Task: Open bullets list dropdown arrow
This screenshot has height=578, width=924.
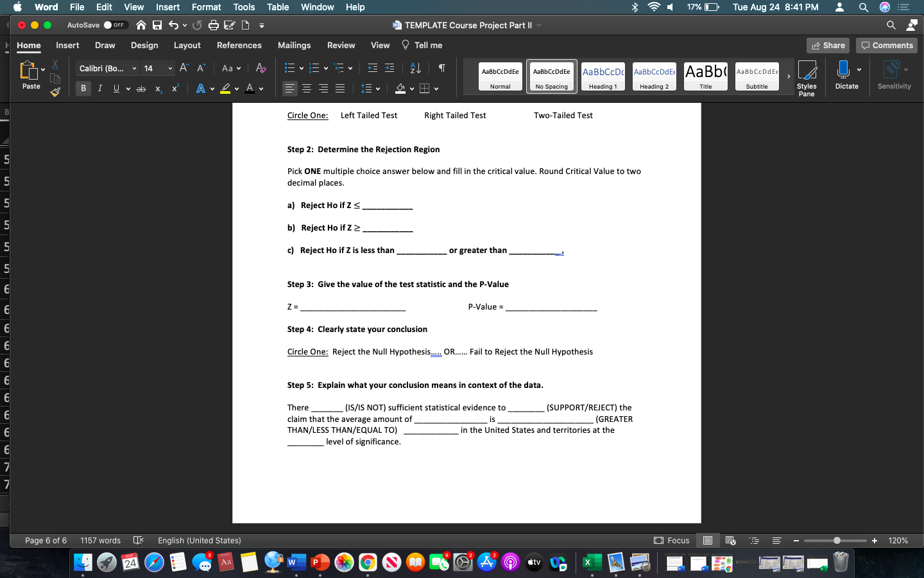Action: point(301,68)
